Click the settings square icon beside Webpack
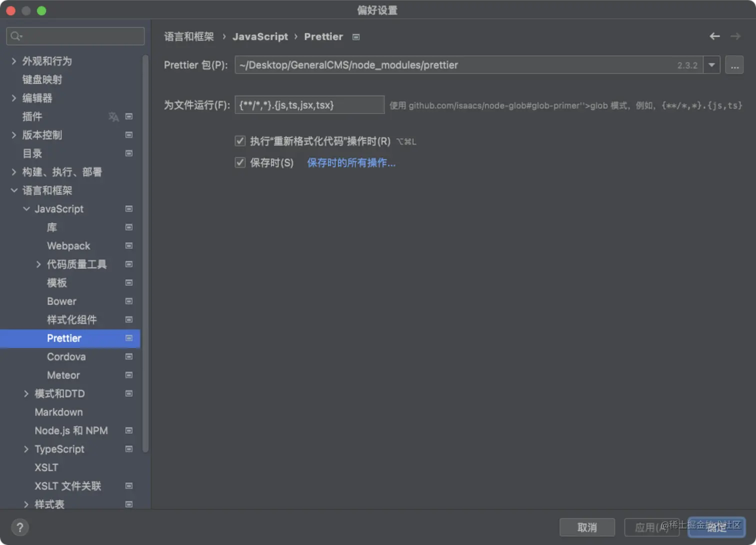 [128, 245]
